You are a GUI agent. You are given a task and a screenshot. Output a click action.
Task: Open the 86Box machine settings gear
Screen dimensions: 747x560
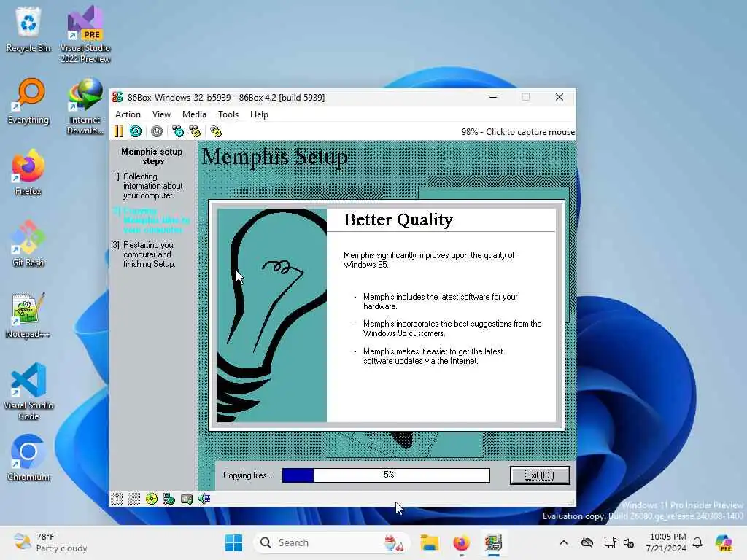tap(216, 131)
